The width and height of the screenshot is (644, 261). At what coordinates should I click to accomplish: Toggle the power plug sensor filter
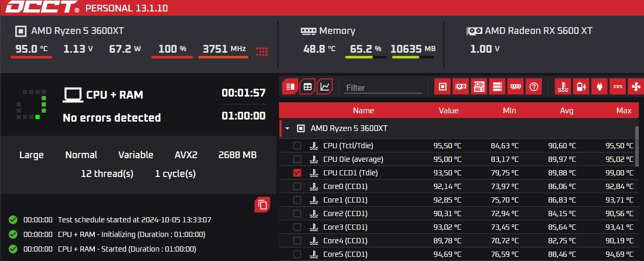(599, 87)
